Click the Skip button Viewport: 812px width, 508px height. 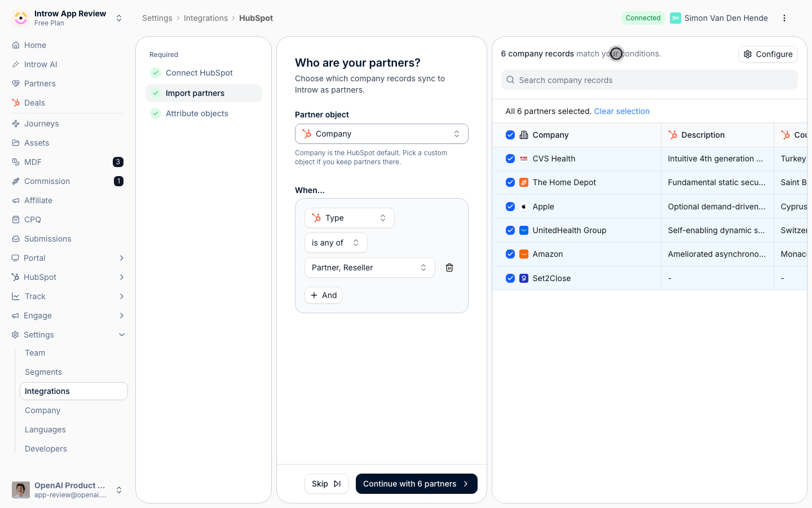pos(326,484)
